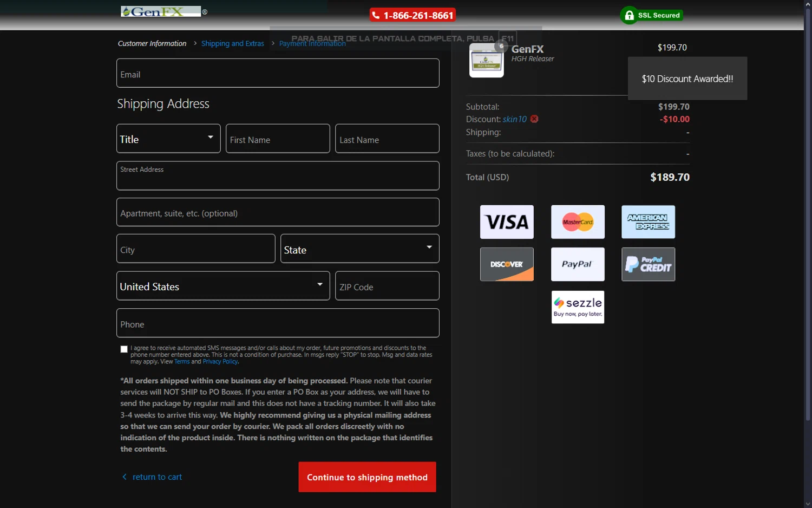Click the HGH Releaser product subtitle
Viewport: 812px width, 508px height.
coord(533,58)
